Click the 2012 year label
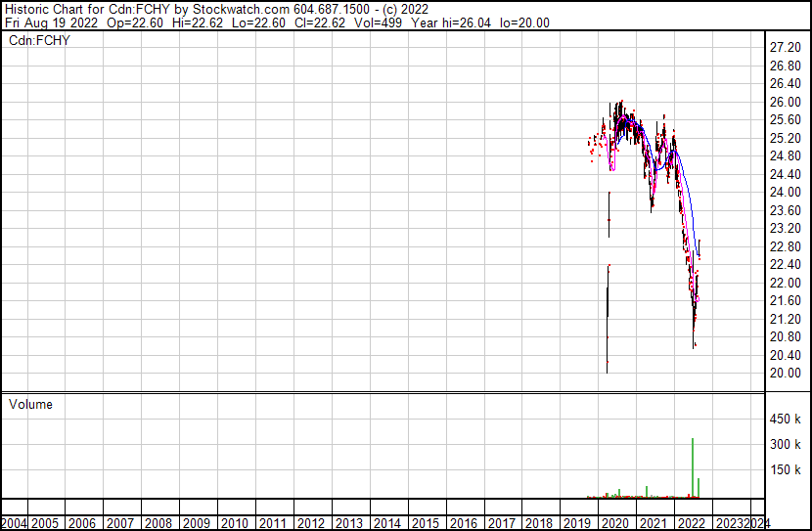The image size is (812, 531). [x=310, y=522]
